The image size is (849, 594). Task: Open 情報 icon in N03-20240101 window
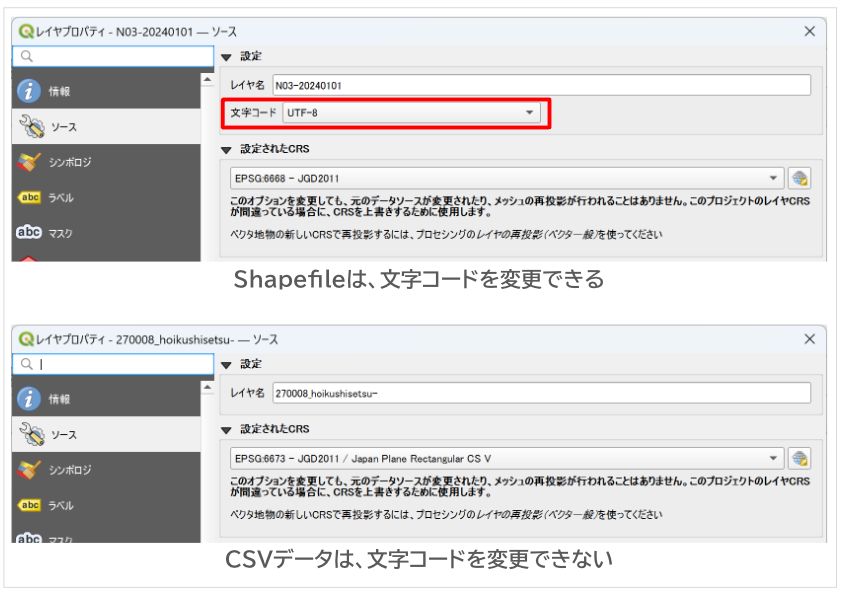point(29,91)
